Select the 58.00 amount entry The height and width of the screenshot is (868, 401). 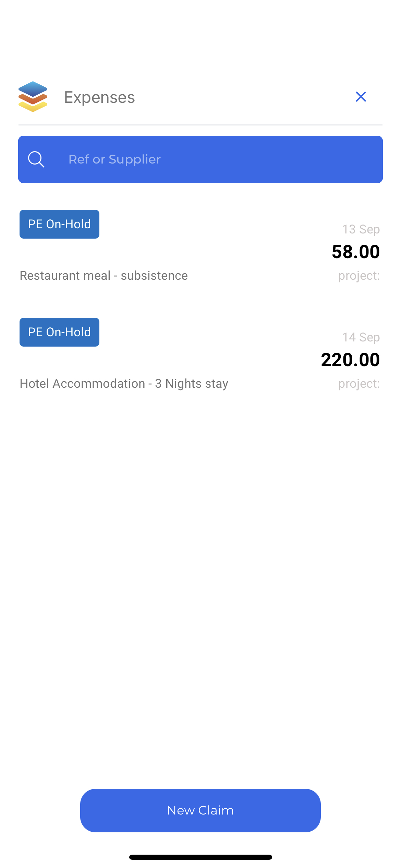tap(356, 252)
